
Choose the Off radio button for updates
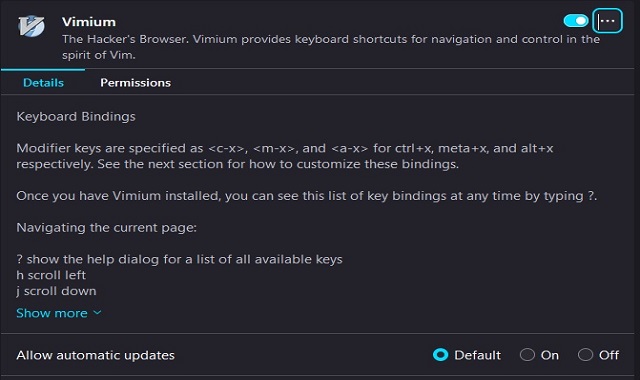point(585,355)
